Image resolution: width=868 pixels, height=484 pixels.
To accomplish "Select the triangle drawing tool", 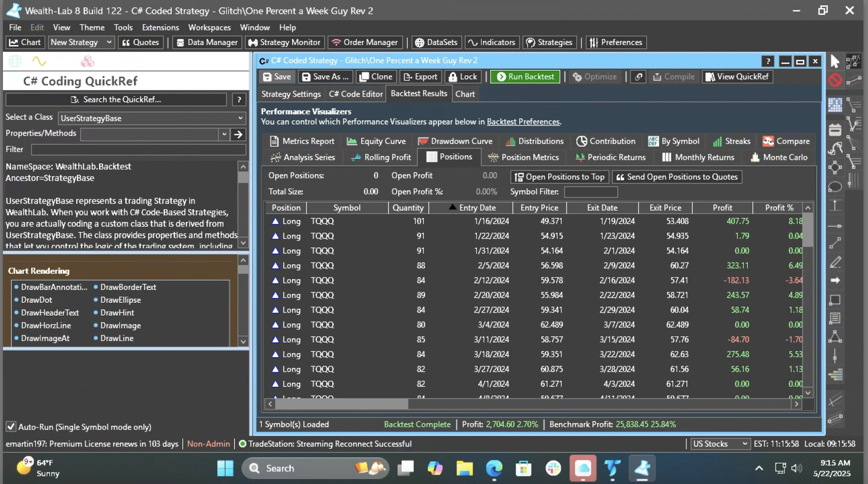I will point(835,337).
